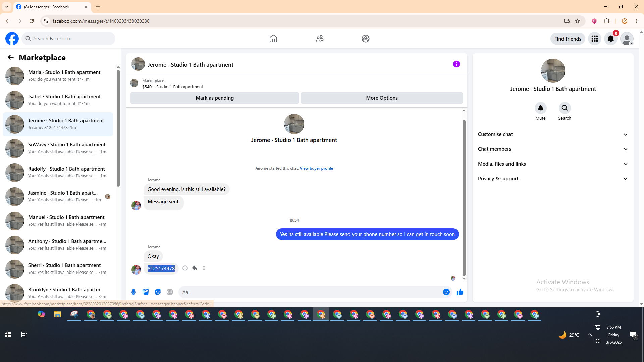644x362 pixels.
Task: Click the chat message scrollbar
Action: tap(464, 198)
